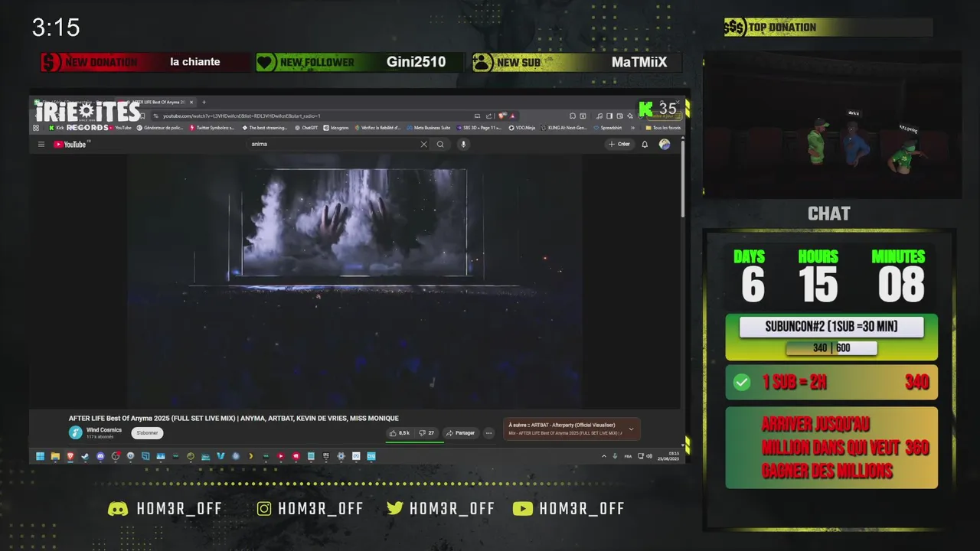Open the YouTube notifications bell
The width and height of the screenshot is (980, 551).
[x=645, y=144]
